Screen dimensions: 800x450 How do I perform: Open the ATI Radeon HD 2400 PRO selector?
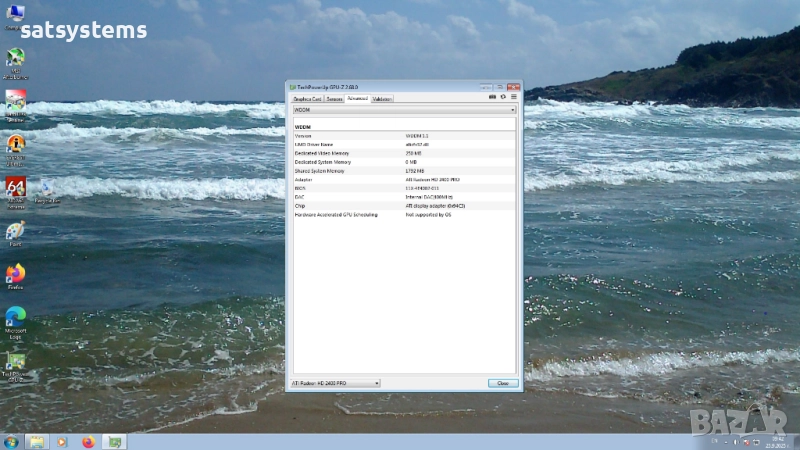tap(335, 383)
